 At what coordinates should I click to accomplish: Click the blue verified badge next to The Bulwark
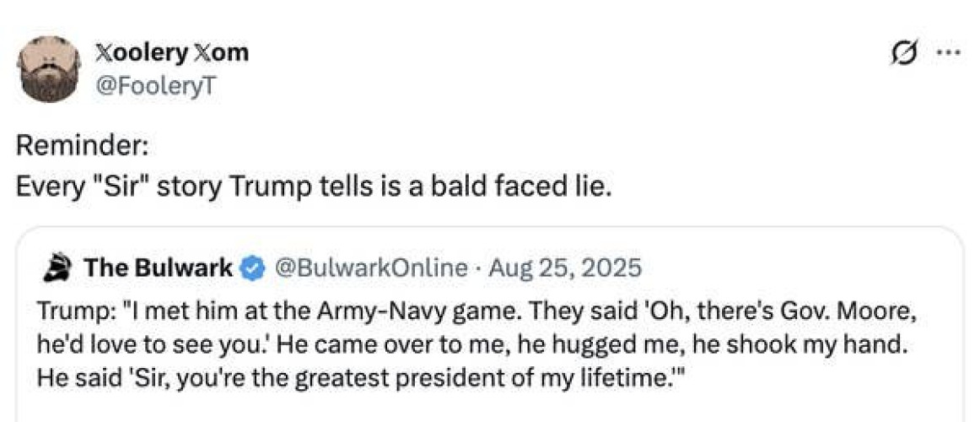pos(252,269)
